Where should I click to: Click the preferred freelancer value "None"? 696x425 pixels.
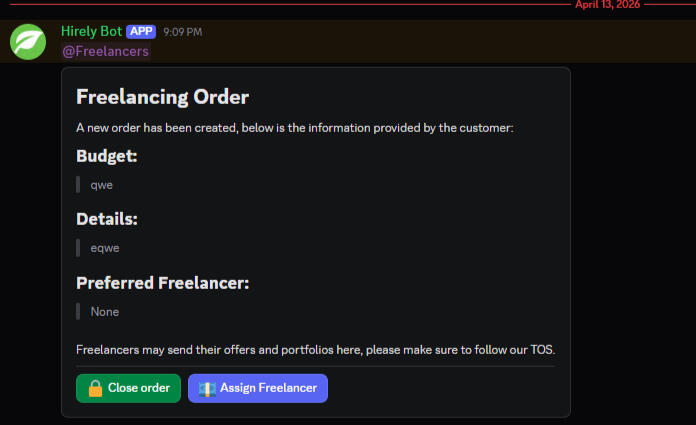[105, 312]
